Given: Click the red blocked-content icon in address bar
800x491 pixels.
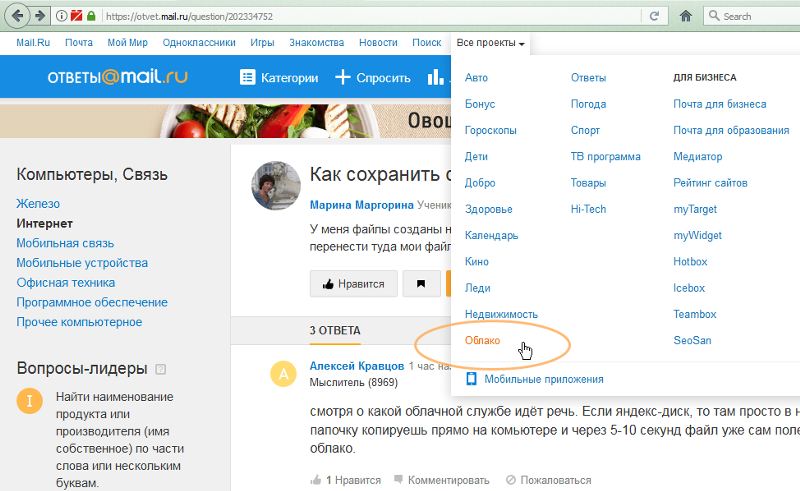Looking at the screenshot, I should click(77, 16).
